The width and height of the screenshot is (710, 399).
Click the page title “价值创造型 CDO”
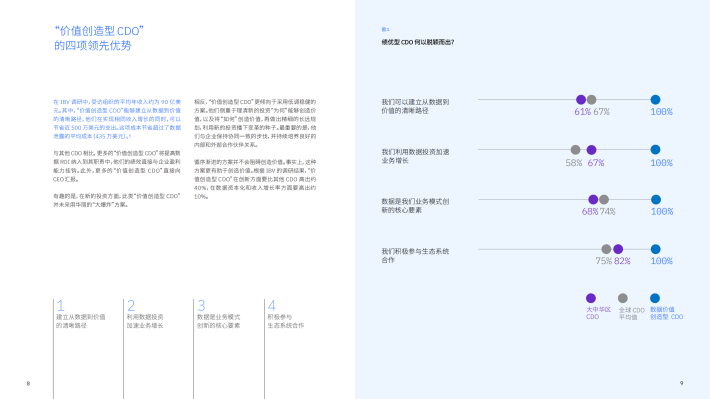coord(99,31)
